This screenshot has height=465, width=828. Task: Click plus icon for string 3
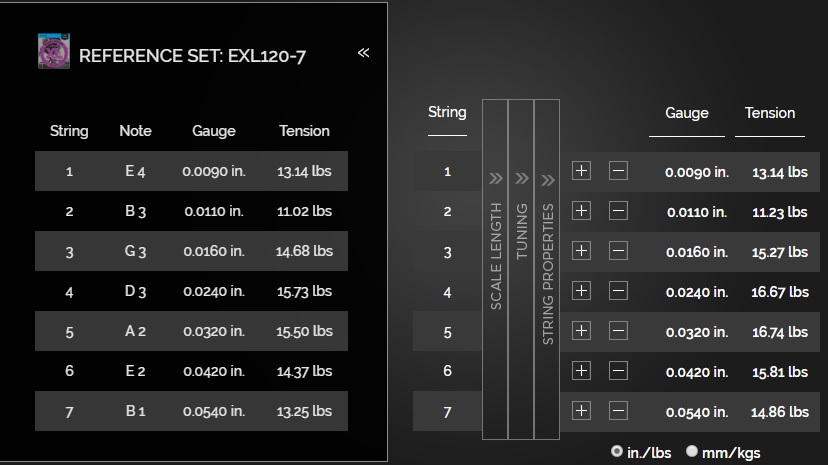(x=581, y=251)
